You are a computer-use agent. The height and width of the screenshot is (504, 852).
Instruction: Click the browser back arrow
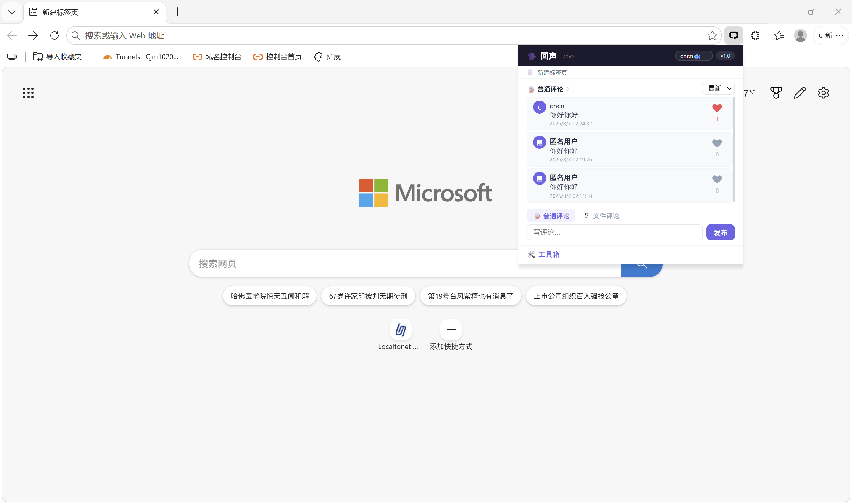(x=12, y=35)
